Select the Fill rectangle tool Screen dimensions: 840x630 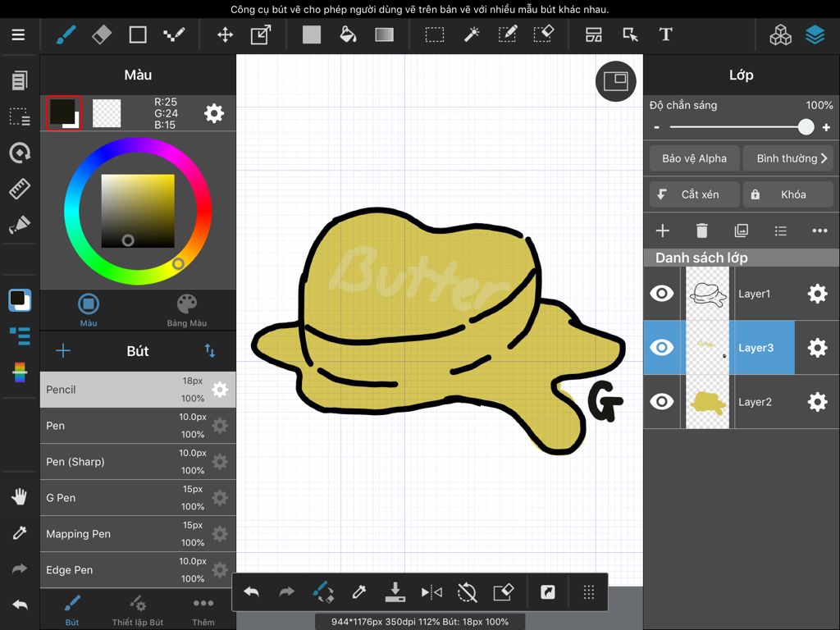click(311, 34)
